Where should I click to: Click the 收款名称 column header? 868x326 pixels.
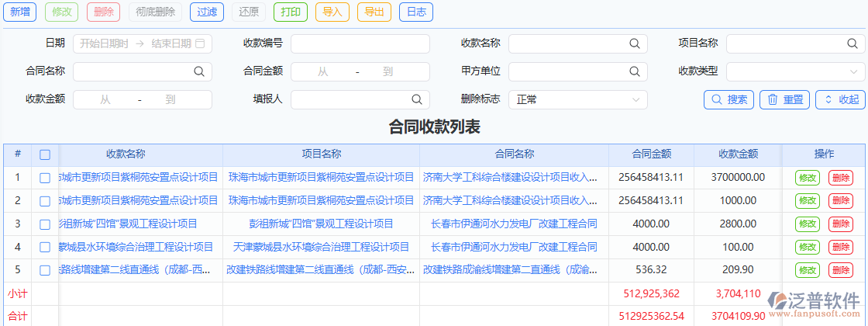point(126,154)
